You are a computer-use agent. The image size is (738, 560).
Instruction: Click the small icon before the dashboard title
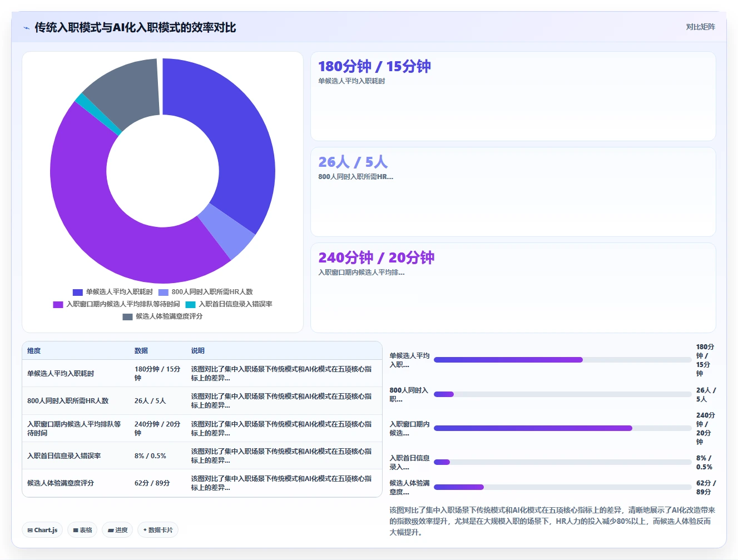pos(26,28)
